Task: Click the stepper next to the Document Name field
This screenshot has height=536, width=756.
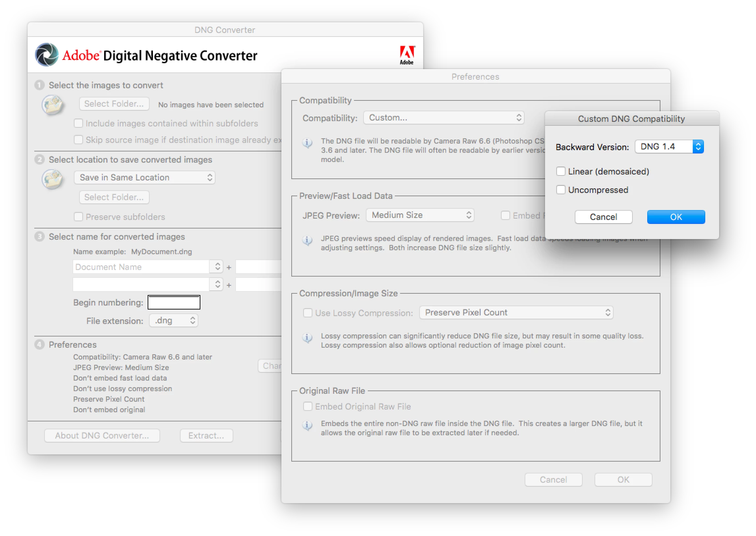Action: tap(217, 267)
